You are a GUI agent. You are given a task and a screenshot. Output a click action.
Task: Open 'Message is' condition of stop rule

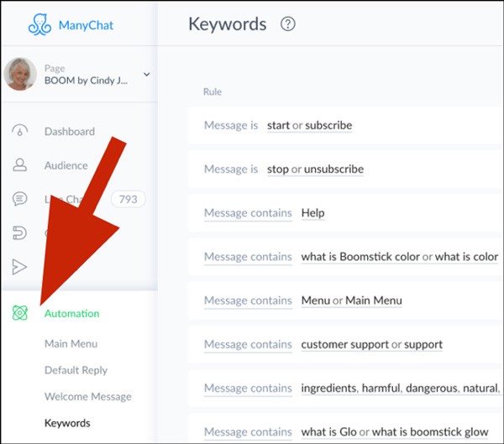tap(231, 169)
